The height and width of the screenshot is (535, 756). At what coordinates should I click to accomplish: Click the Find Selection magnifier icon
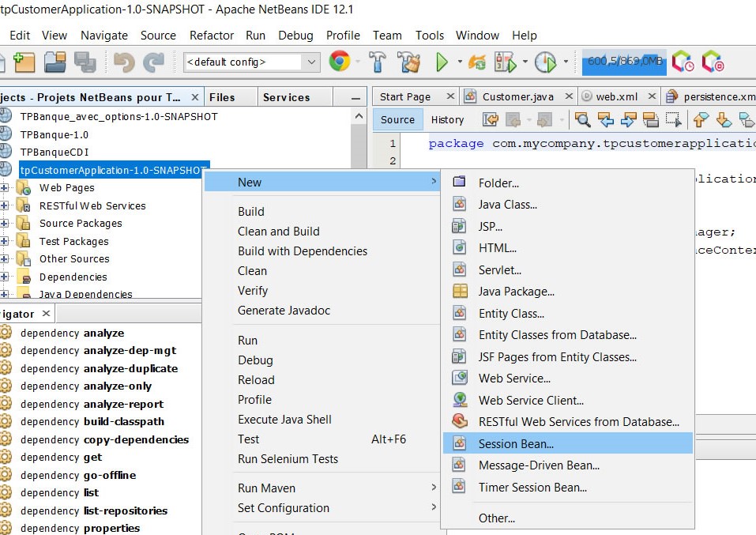(582, 119)
